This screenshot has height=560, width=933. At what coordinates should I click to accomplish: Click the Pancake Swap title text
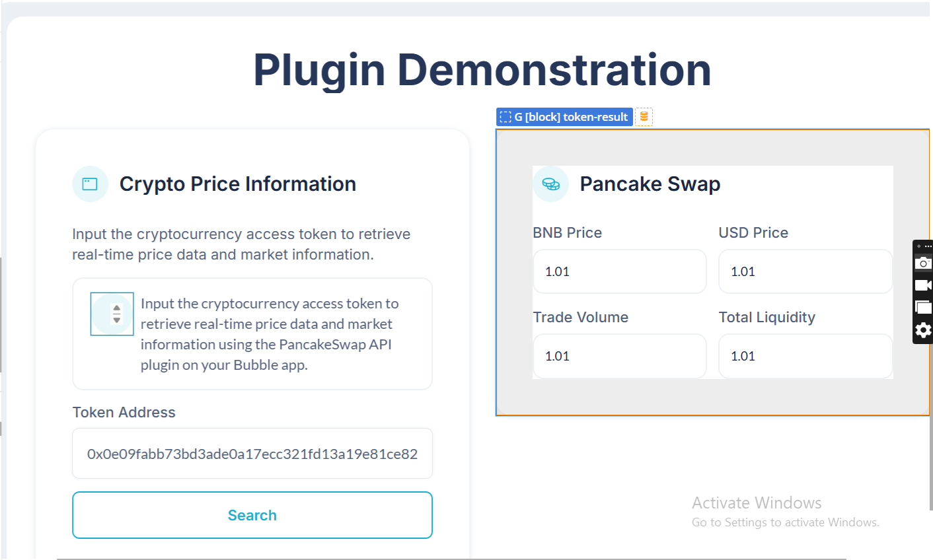click(650, 184)
